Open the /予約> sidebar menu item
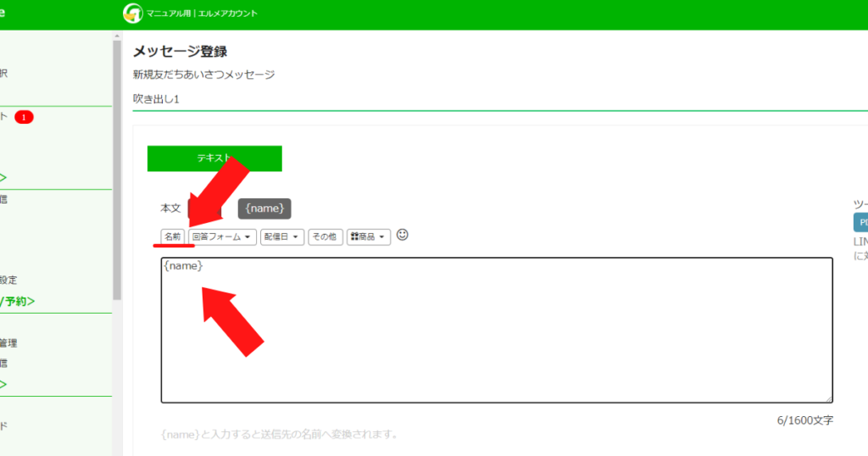Image resolution: width=868 pixels, height=456 pixels. tap(17, 302)
